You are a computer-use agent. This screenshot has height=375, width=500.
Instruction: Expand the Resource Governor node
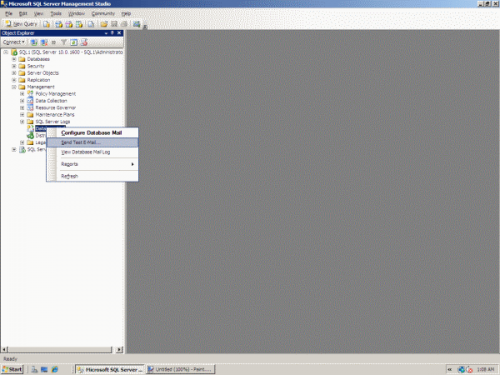(22, 108)
